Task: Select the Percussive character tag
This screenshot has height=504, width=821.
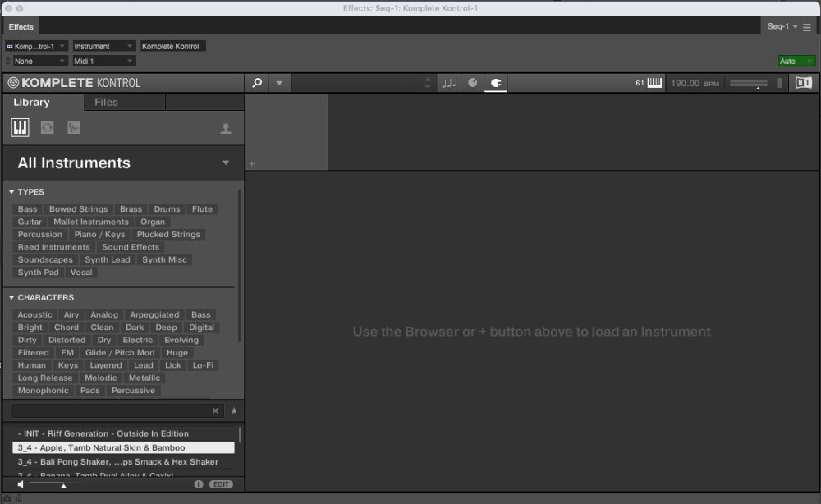Action: click(x=133, y=391)
